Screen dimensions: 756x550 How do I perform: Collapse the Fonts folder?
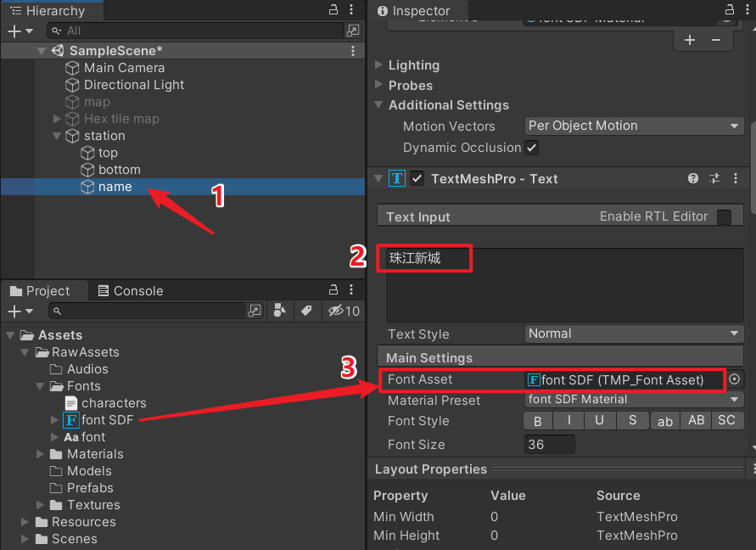click(x=40, y=386)
